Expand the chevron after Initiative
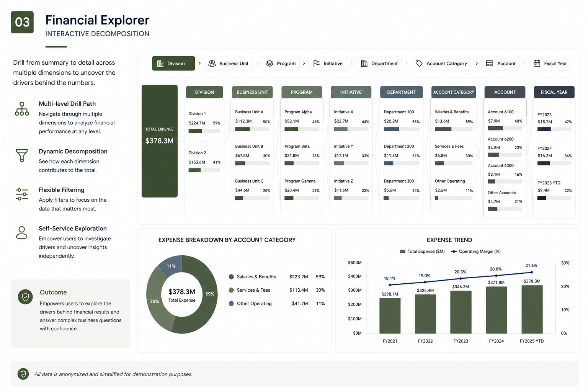This screenshot has height=392, width=588. click(351, 64)
